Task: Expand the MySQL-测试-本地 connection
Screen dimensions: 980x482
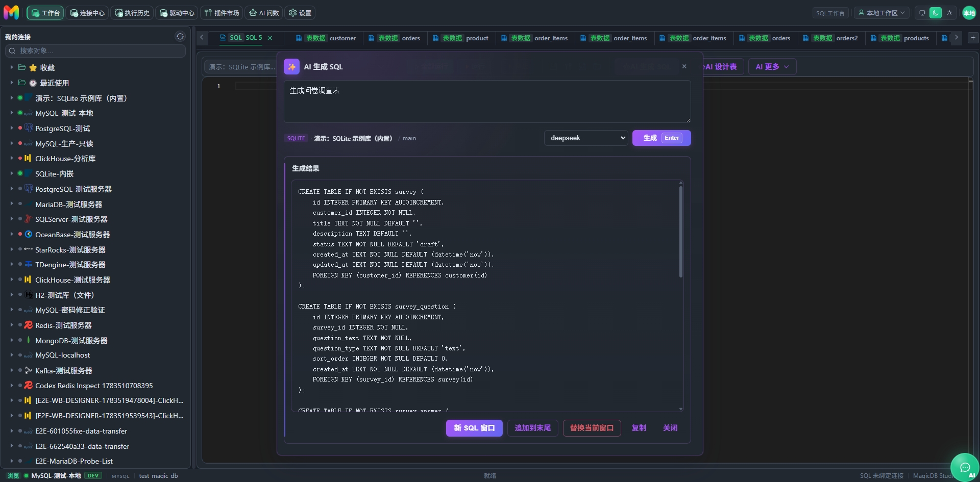Action: 12,113
